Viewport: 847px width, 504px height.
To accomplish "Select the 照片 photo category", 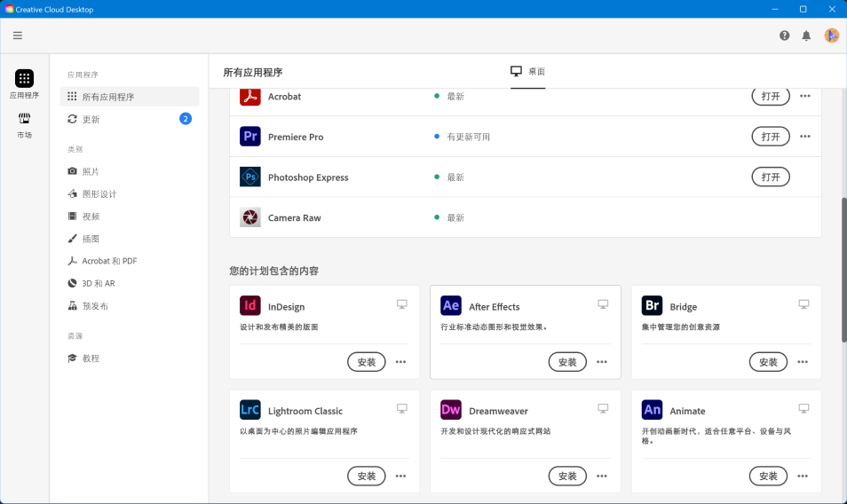I will click(x=91, y=171).
